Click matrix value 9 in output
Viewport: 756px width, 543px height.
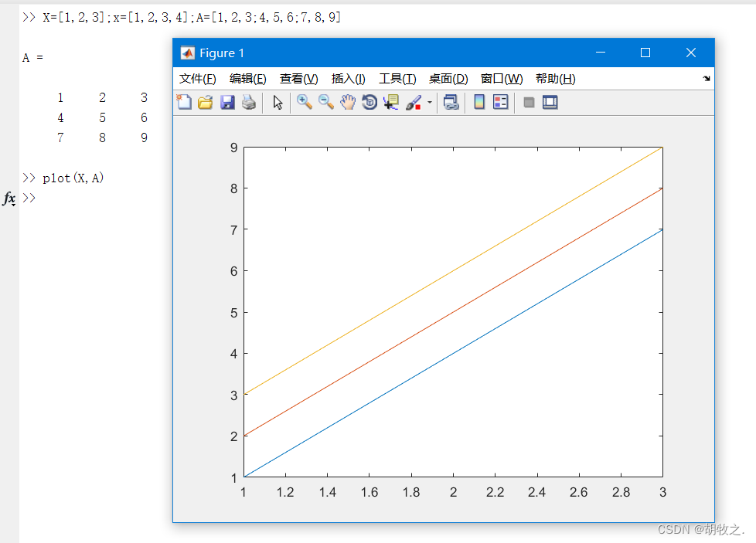pos(144,137)
